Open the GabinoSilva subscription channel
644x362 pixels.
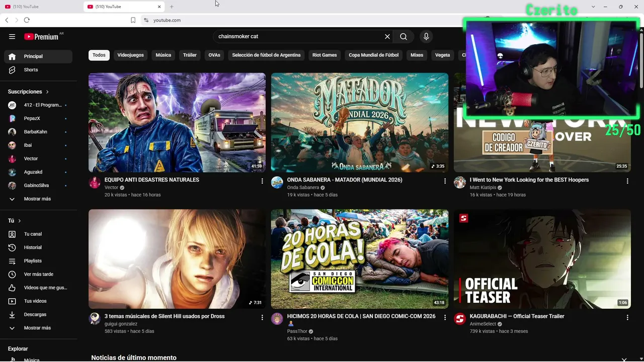(38, 186)
